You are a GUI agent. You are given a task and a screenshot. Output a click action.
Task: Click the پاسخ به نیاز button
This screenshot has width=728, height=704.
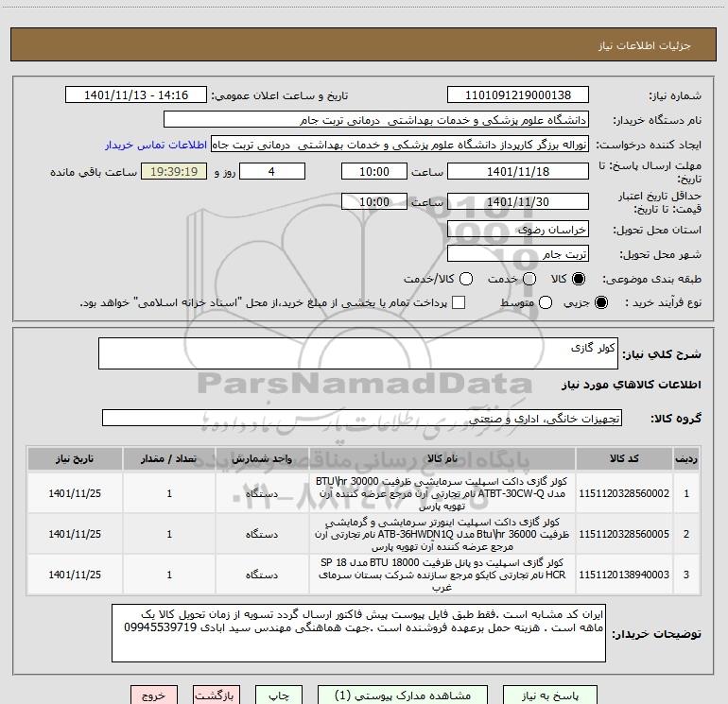pos(550,695)
